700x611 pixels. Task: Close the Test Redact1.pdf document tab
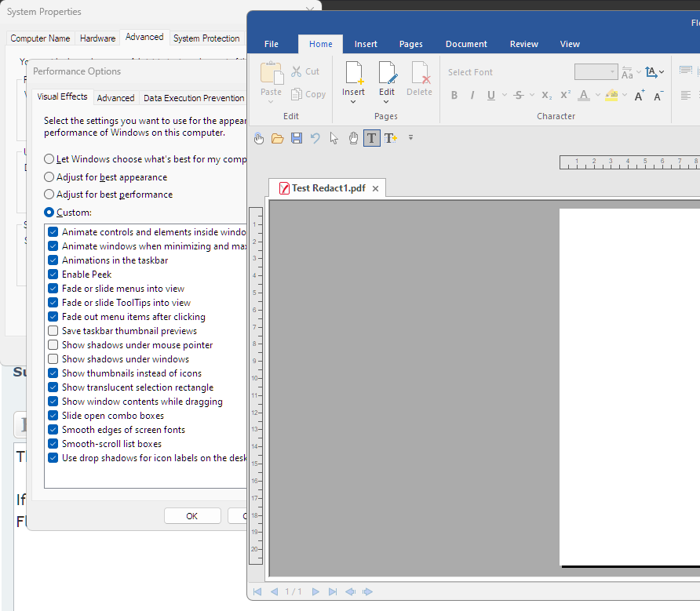(375, 189)
